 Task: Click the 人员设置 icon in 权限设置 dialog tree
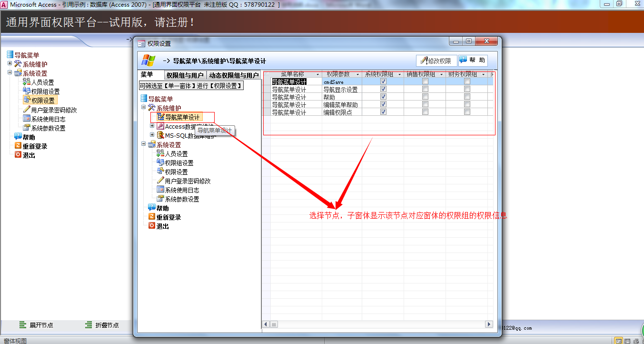tap(160, 153)
